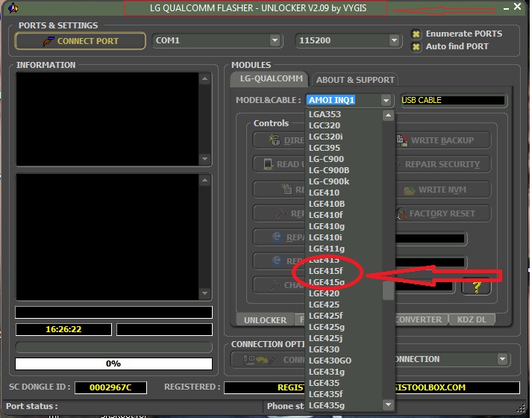Open the CONVERTER tab
Image resolution: width=532 pixels, height=418 pixels.
click(x=422, y=319)
